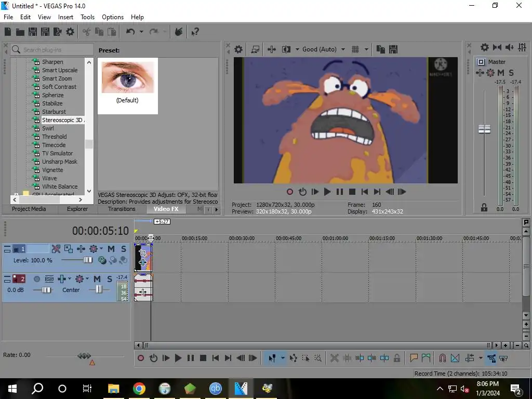The image size is (532, 399).
Task: Click the Search plug-ins field
Action: pyautogui.click(x=52, y=49)
